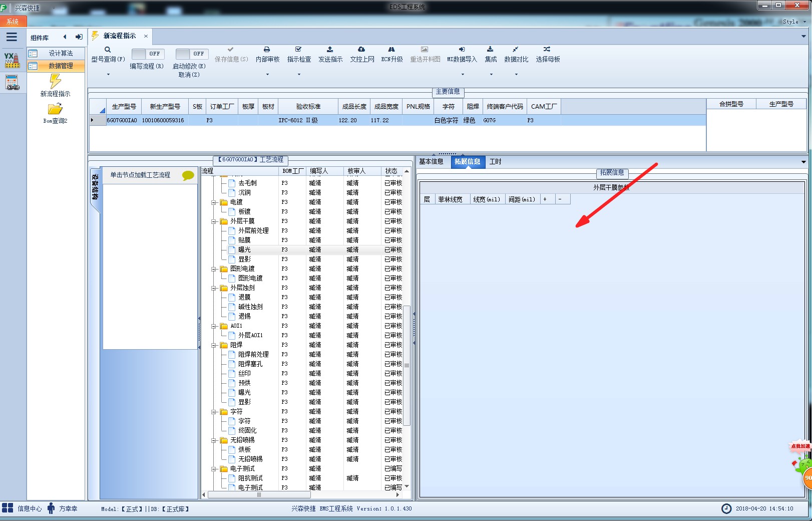Open the dropdown arrow under 型号查询
Image resolution: width=812 pixels, height=521 pixels.
coord(108,74)
